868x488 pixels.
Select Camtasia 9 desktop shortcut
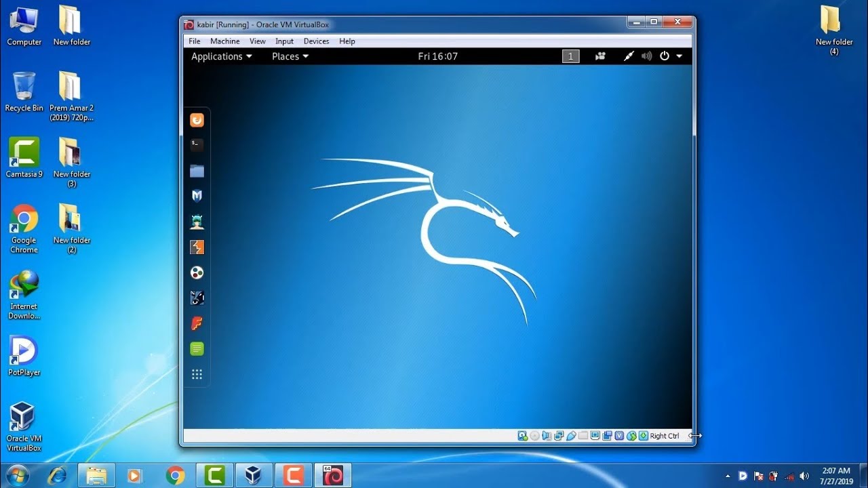[x=24, y=157]
